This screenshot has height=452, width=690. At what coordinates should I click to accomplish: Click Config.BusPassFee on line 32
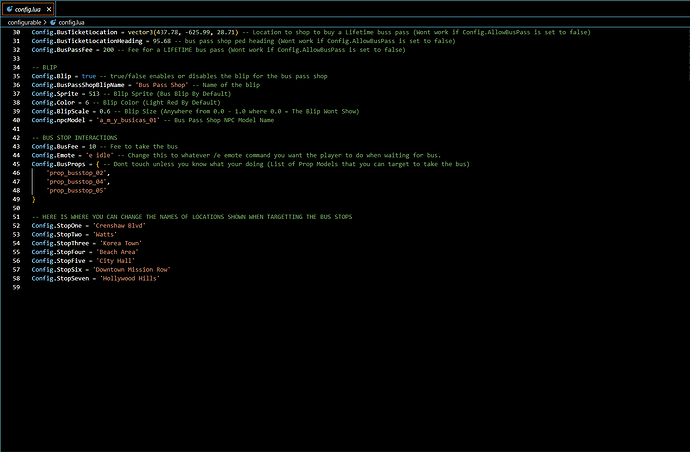coord(62,50)
